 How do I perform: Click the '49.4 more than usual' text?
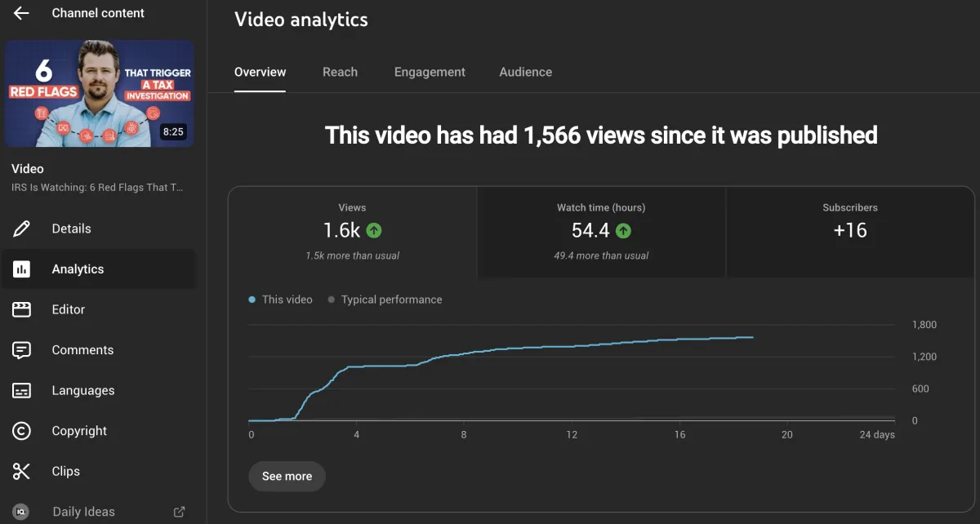(601, 255)
